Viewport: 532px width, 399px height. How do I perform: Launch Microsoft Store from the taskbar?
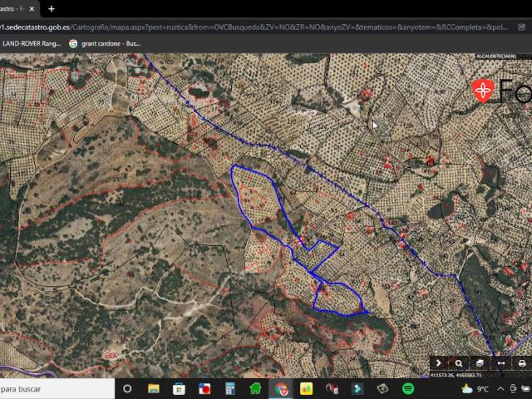pyautogui.click(x=179, y=388)
